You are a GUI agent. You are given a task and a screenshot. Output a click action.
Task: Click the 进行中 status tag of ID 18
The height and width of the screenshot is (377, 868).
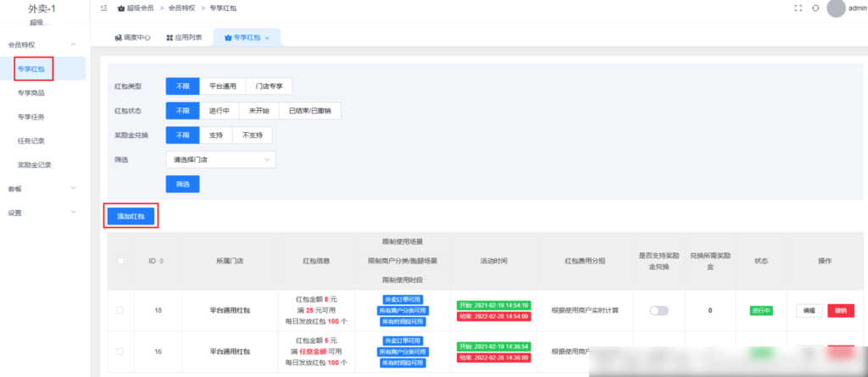click(x=761, y=311)
